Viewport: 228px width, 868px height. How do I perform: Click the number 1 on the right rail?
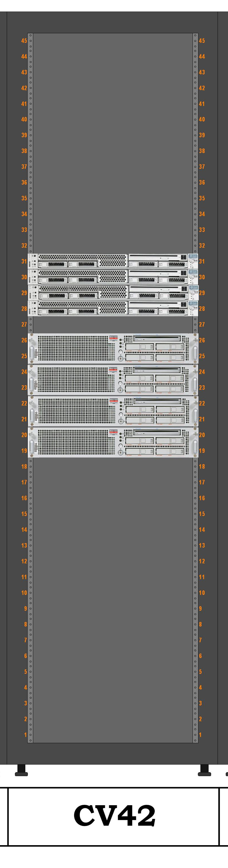coord(200,735)
